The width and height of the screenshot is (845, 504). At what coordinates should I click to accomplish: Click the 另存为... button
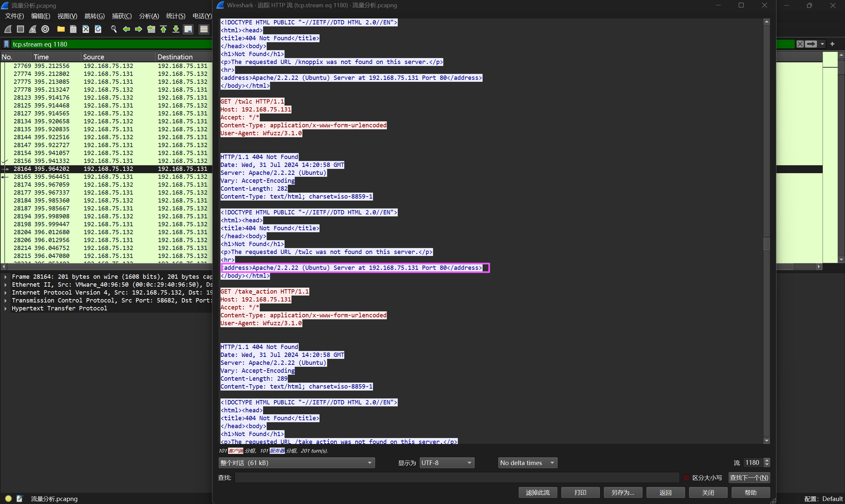coord(623,492)
